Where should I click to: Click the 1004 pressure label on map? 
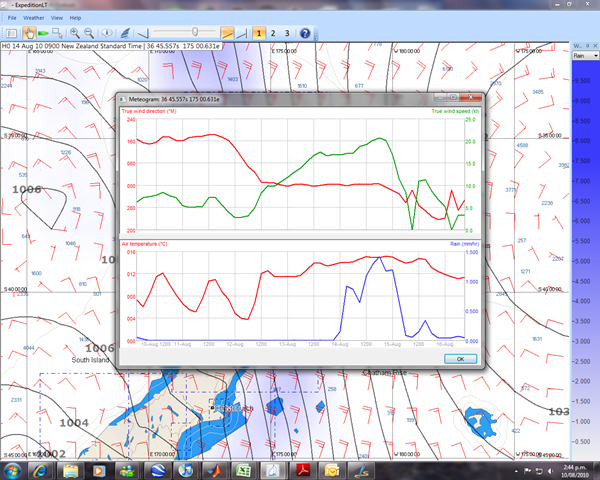(74, 423)
